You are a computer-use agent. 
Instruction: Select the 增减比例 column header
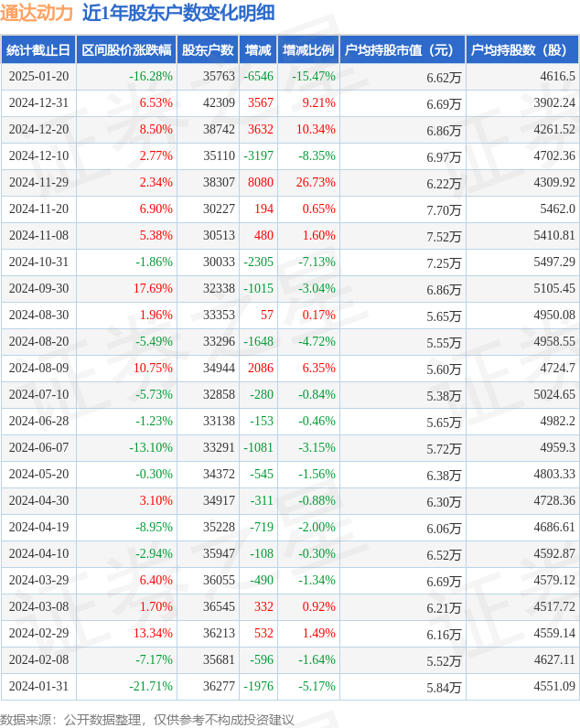coord(308,49)
